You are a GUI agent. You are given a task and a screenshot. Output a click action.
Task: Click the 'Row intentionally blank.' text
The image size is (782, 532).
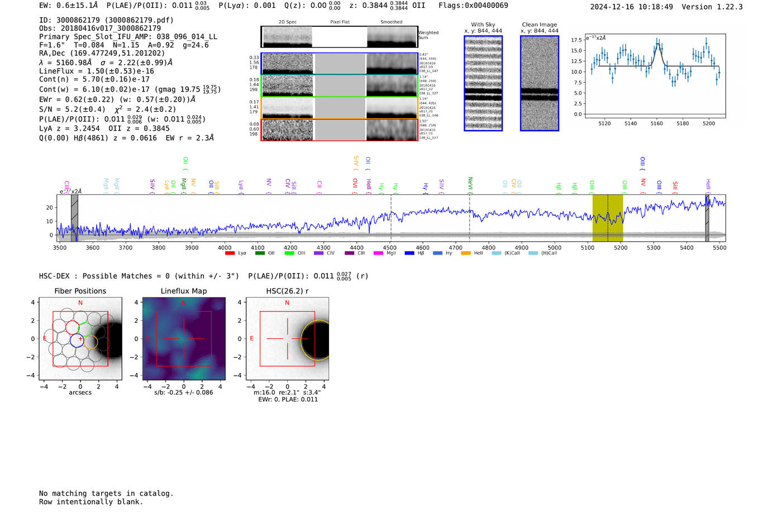tap(91, 502)
